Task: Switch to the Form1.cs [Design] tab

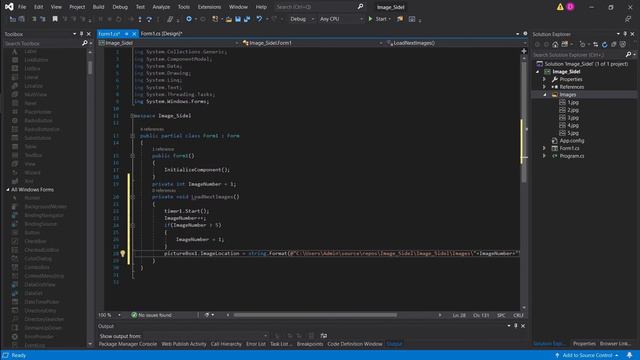Action: pos(161,33)
